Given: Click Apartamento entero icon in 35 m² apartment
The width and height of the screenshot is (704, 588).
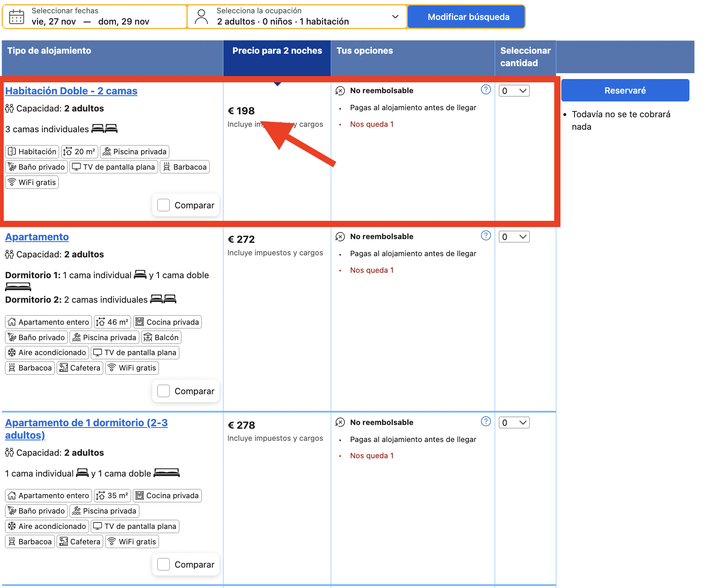Looking at the screenshot, I should pyautogui.click(x=12, y=496).
